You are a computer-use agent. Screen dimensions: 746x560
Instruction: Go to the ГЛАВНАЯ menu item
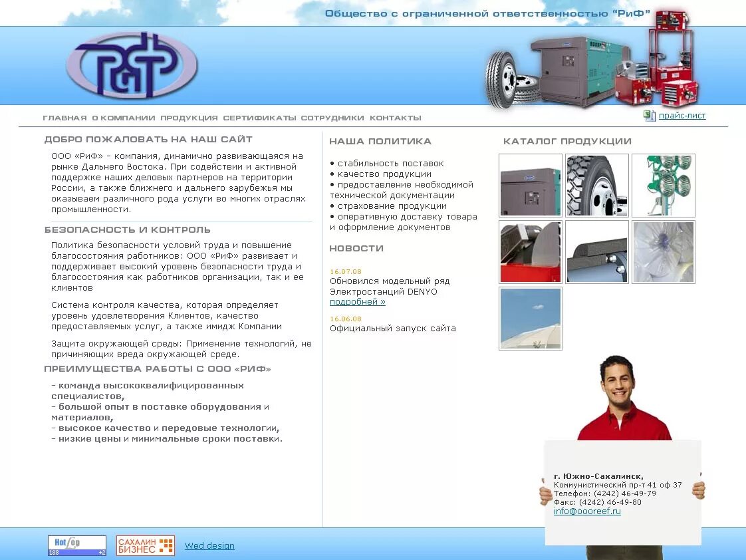click(x=64, y=118)
